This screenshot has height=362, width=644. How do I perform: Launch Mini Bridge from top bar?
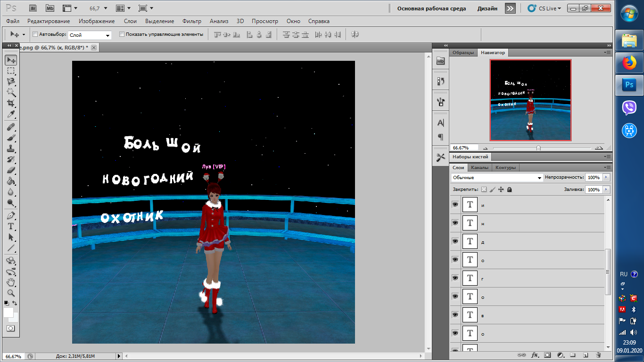(x=50, y=8)
